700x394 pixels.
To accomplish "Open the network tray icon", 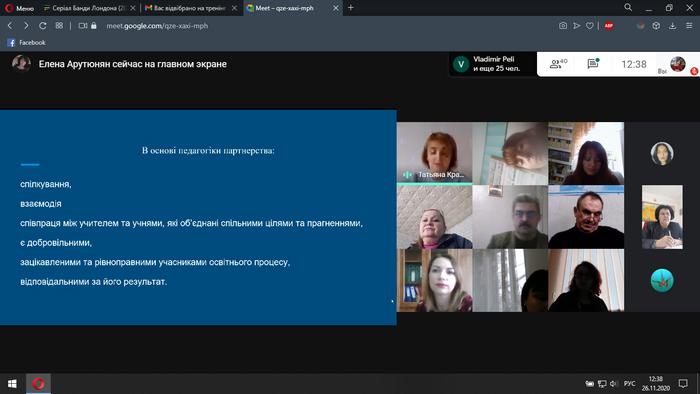I will coord(602,384).
